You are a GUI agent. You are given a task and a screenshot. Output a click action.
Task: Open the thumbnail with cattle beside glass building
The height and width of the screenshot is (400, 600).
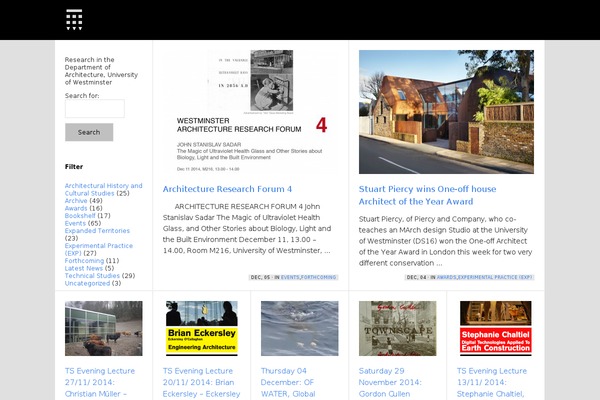click(x=104, y=328)
